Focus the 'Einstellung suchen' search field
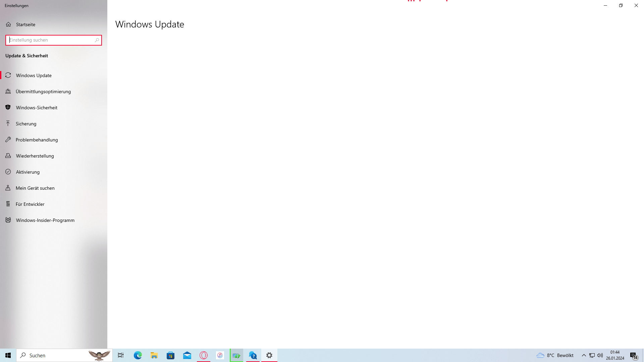 click(x=54, y=40)
